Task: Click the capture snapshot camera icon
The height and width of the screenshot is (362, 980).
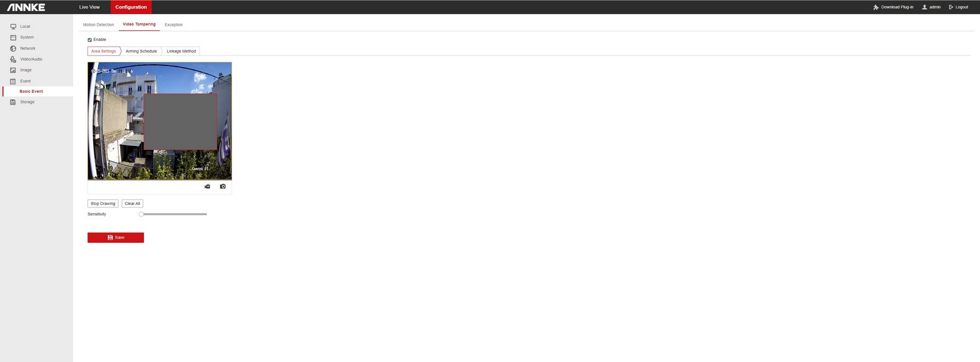Action: tap(223, 186)
